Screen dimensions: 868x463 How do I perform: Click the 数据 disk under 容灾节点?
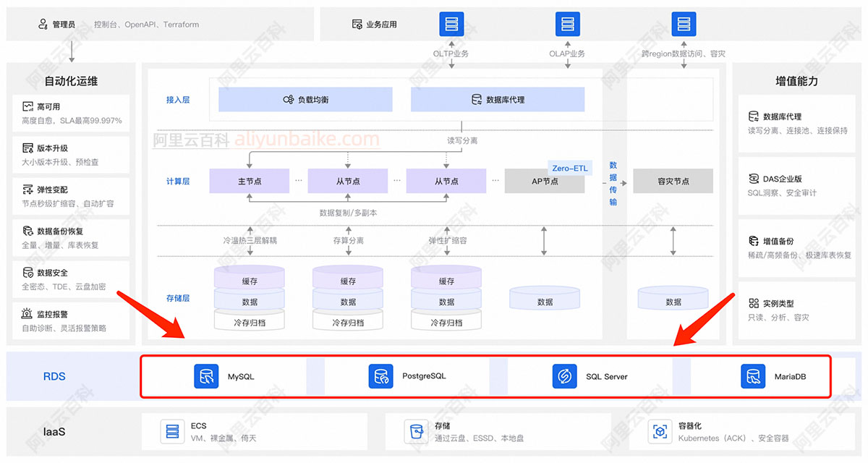673,300
